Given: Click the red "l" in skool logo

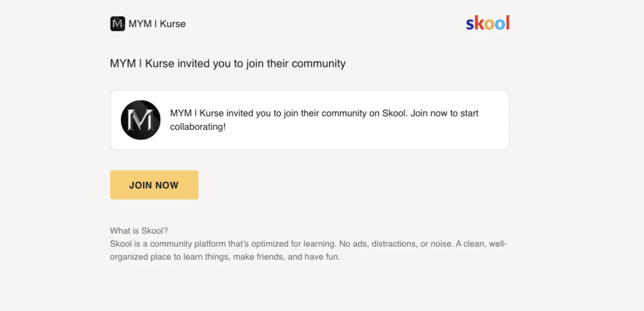Looking at the screenshot, I should 508,23.
